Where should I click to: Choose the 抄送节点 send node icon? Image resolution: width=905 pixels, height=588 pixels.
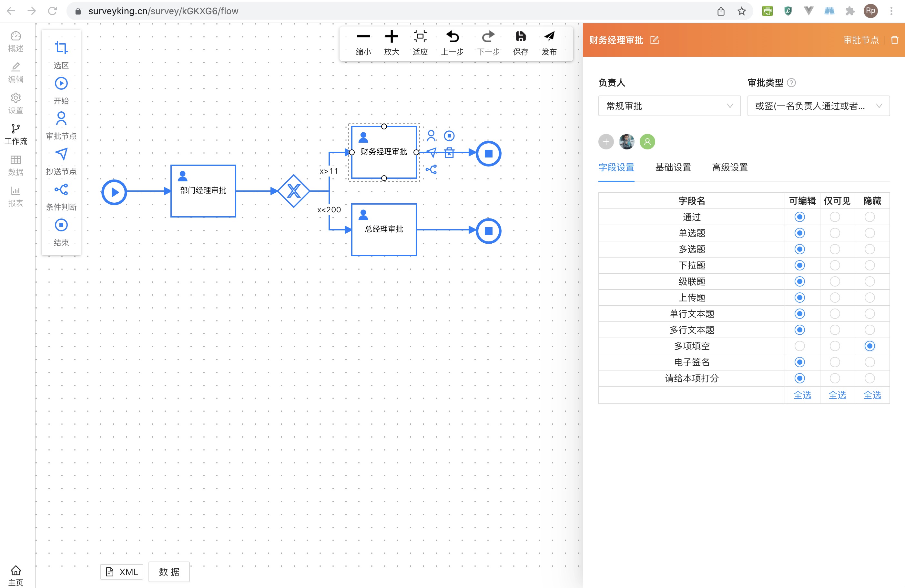[61, 154]
